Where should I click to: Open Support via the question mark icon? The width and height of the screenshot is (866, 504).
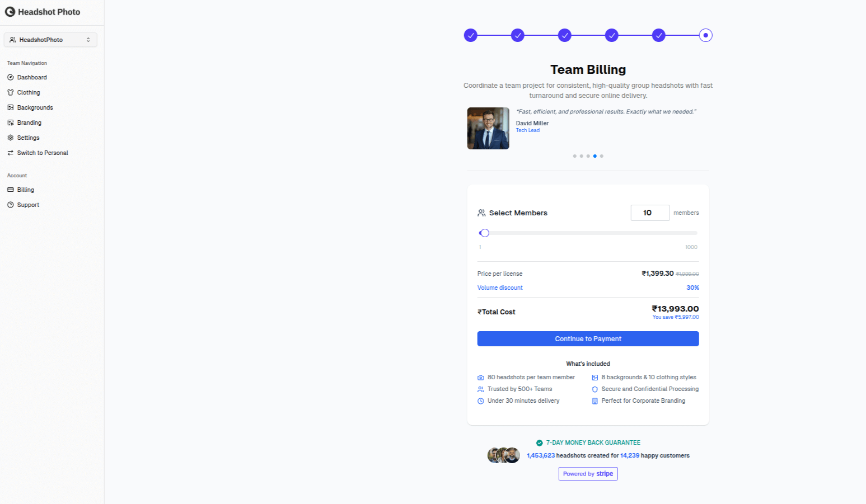(11, 205)
